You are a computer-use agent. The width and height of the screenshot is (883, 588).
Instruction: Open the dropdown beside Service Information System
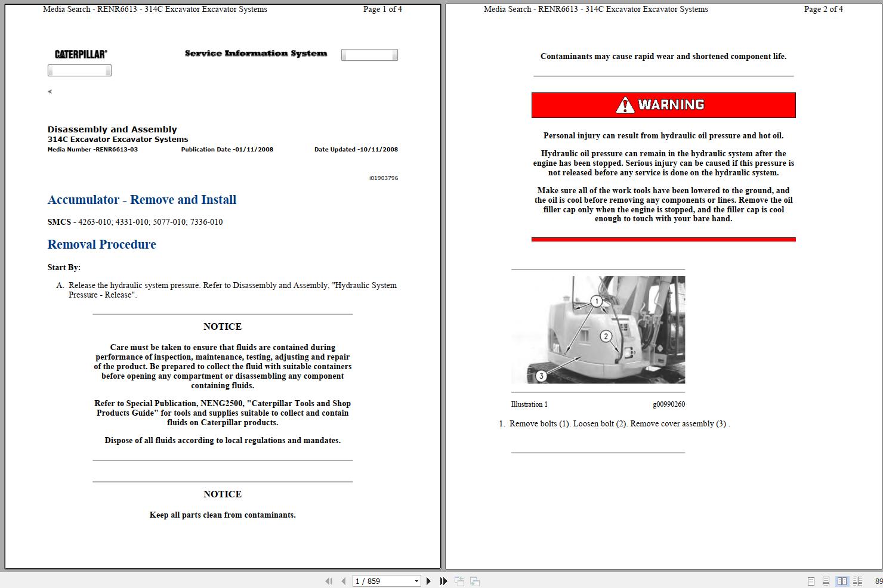[369, 54]
